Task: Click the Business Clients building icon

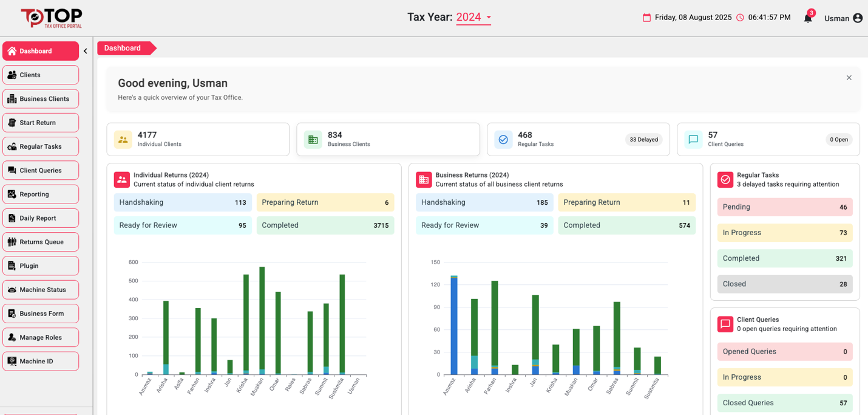Action: click(313, 140)
